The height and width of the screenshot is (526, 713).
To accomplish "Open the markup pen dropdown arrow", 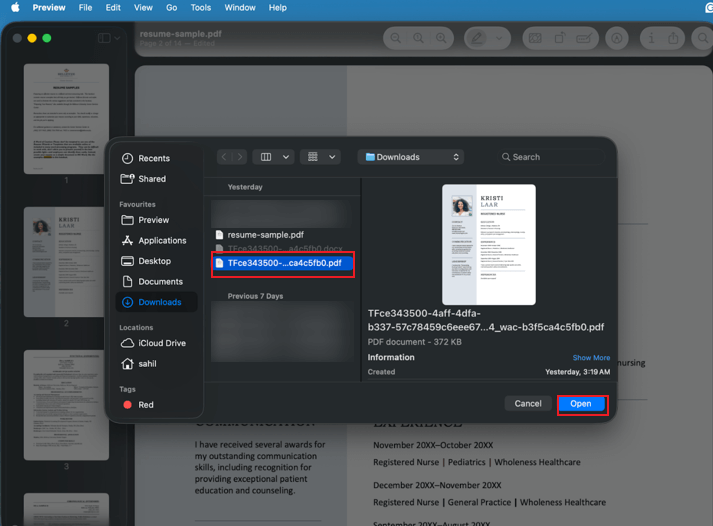I will [x=499, y=38].
